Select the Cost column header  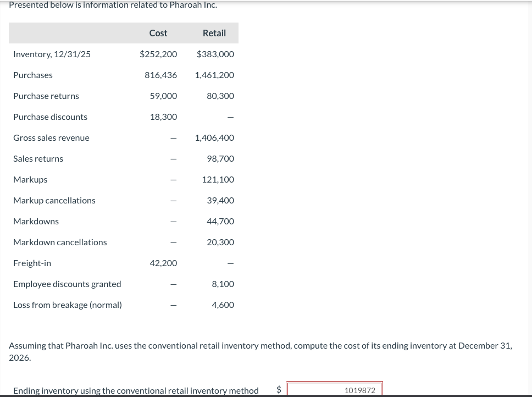coord(158,33)
